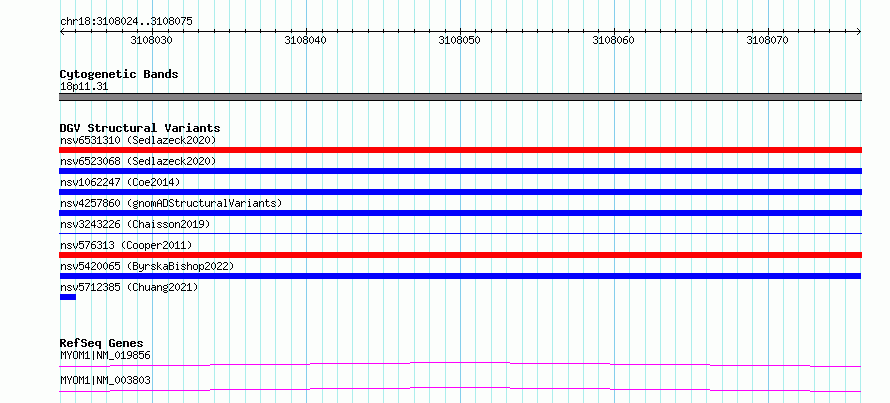Open nsv5712385 (Chuang2021) variant label
Viewport: 890px width, 403px height.
coord(129,287)
